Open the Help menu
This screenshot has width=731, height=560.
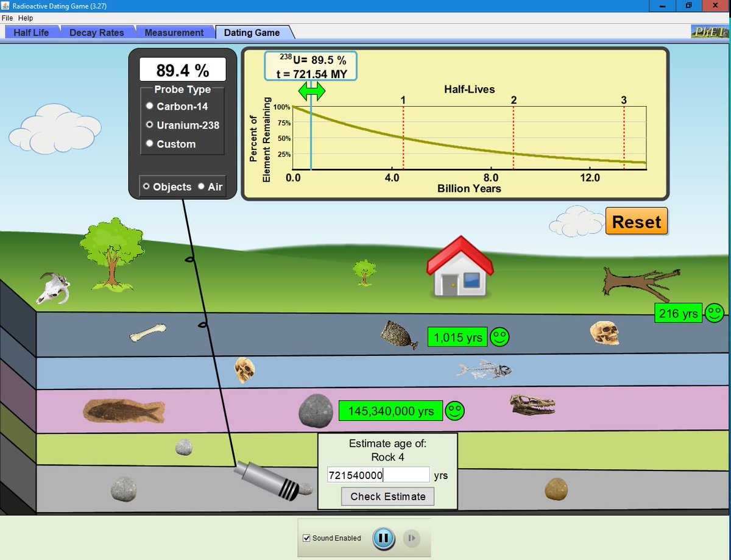(26, 18)
